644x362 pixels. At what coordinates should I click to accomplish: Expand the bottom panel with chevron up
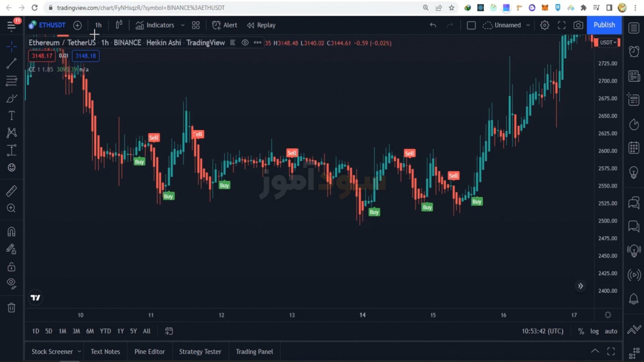click(595, 351)
